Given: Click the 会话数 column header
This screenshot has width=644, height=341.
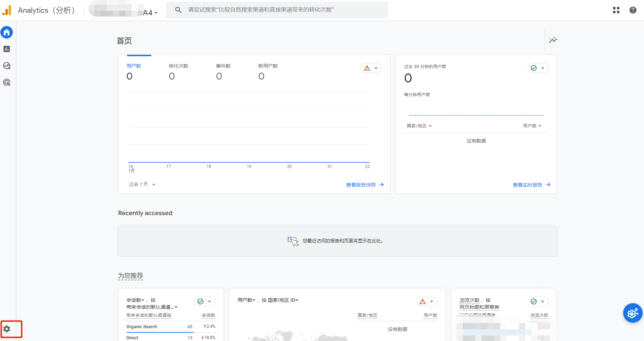Looking at the screenshot, I should [x=208, y=315].
